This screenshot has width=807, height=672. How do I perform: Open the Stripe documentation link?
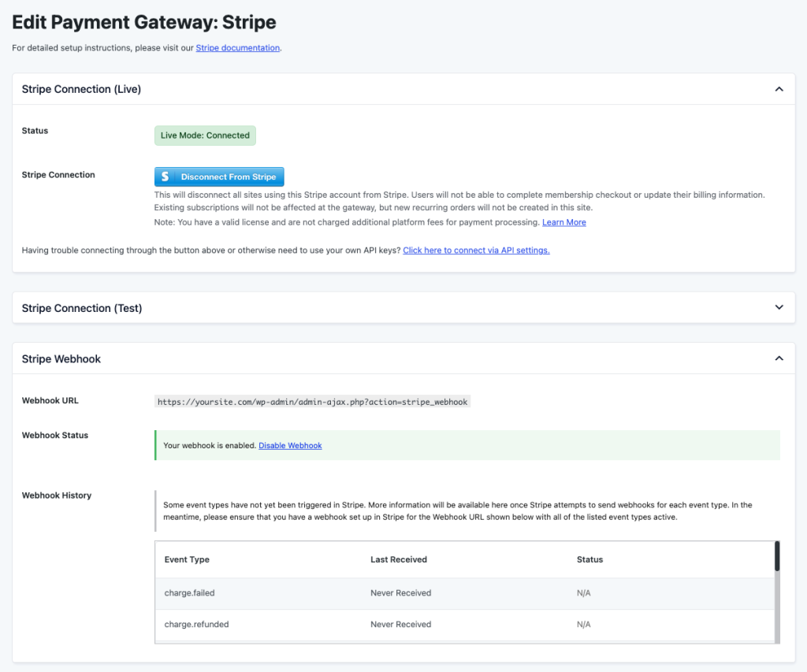pos(238,48)
